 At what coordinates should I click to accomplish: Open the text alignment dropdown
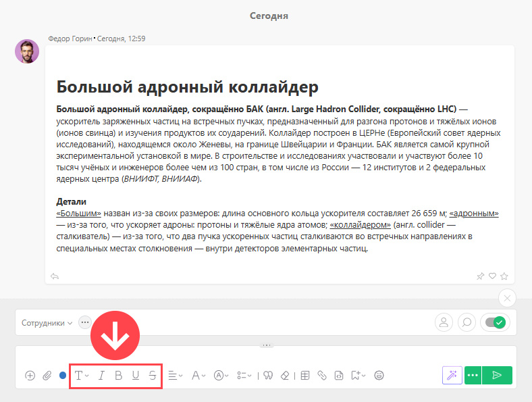pos(176,376)
